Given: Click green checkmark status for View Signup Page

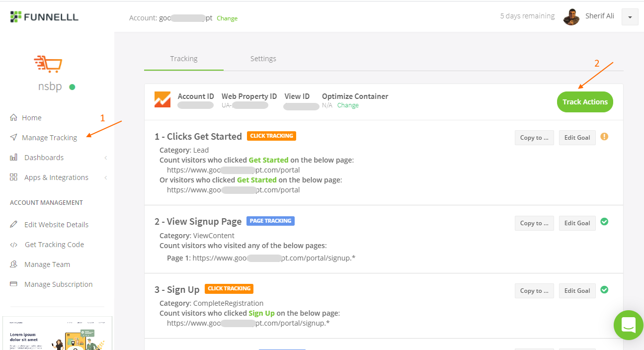Looking at the screenshot, I should (604, 222).
